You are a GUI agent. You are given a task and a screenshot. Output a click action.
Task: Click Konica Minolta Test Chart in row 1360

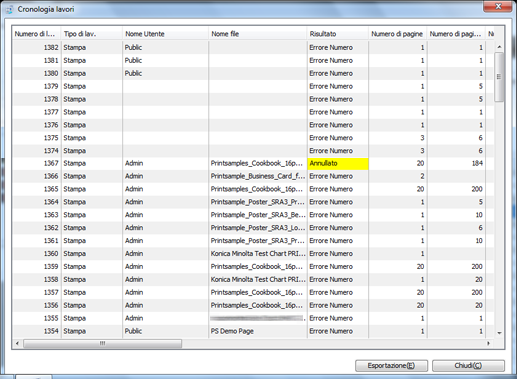coord(258,254)
